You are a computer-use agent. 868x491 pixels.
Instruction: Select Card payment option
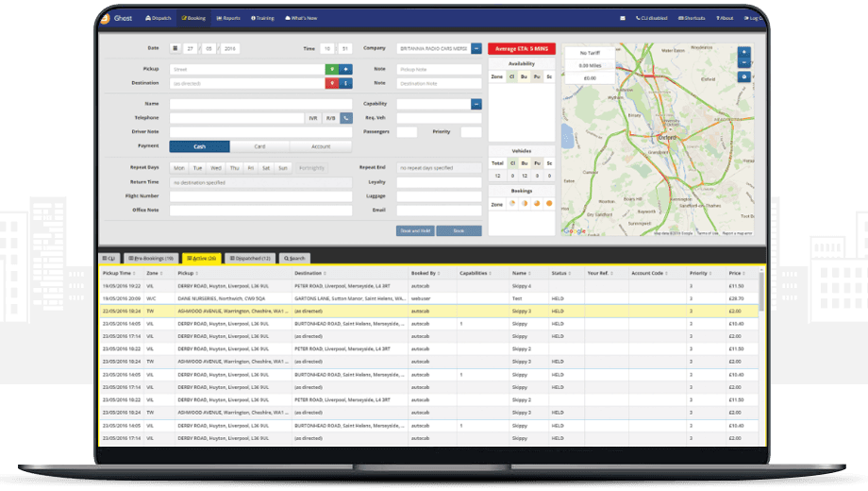pyautogui.click(x=259, y=146)
